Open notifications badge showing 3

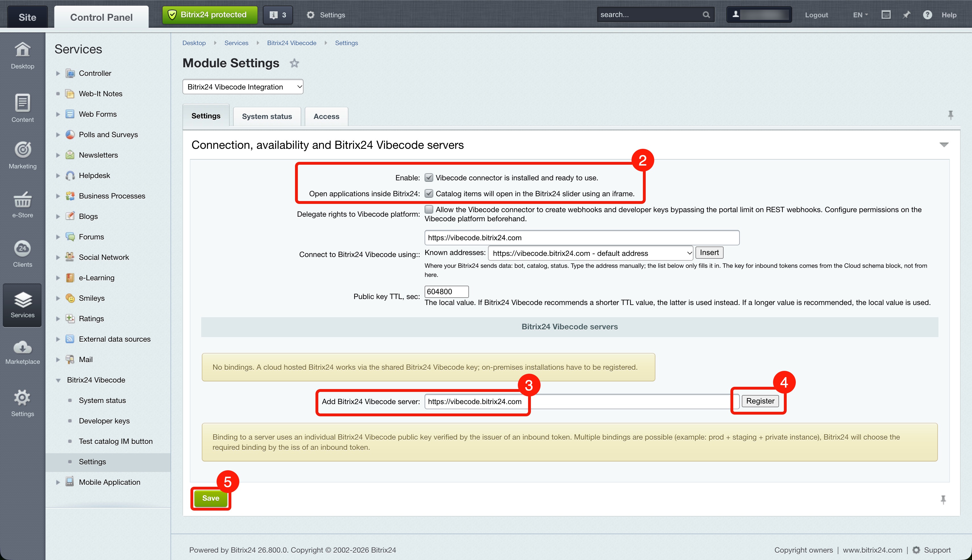click(278, 15)
